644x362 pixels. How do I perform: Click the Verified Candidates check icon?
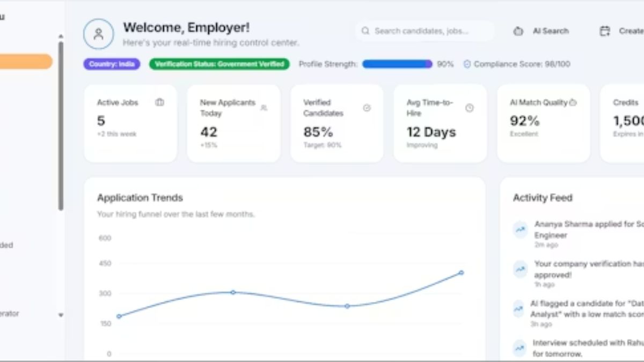[x=367, y=107]
